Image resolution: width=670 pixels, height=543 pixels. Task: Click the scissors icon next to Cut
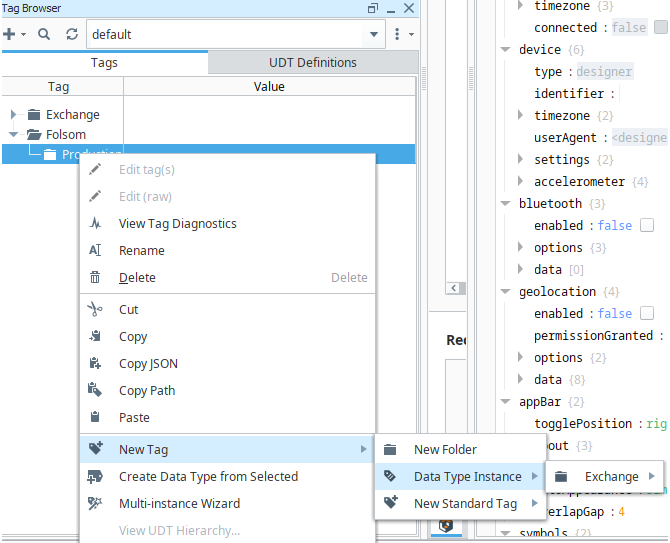tap(95, 310)
